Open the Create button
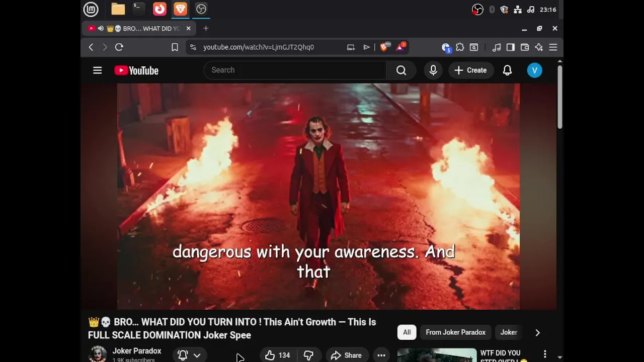Screen dimensions: 644x362 coord(470,70)
